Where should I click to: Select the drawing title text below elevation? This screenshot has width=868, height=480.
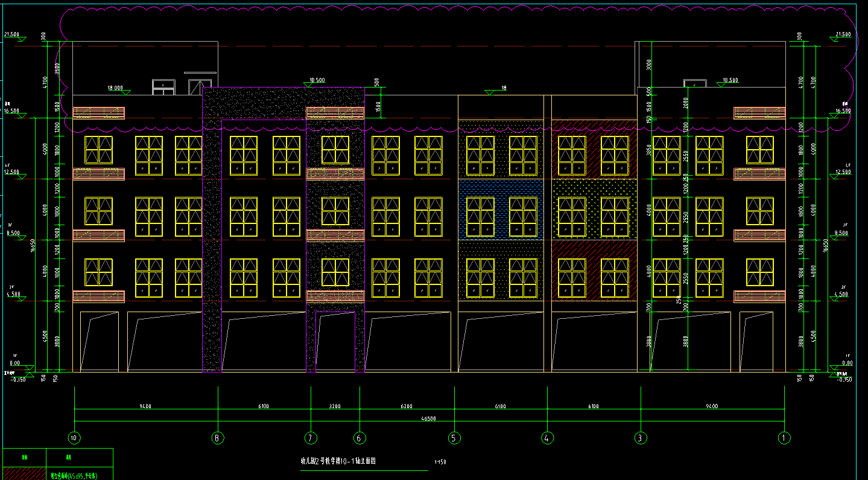pyautogui.click(x=338, y=461)
